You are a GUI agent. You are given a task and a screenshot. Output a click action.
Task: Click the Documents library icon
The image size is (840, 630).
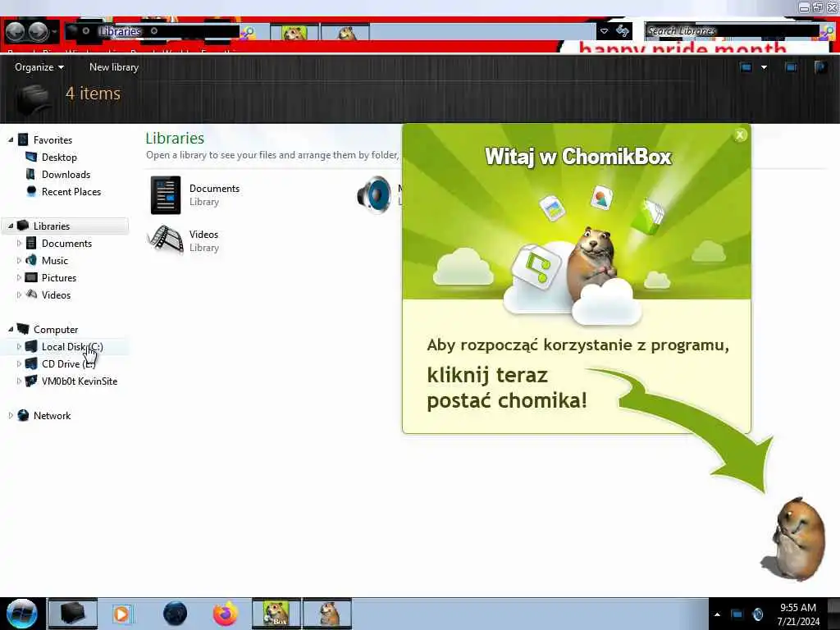pyautogui.click(x=166, y=195)
